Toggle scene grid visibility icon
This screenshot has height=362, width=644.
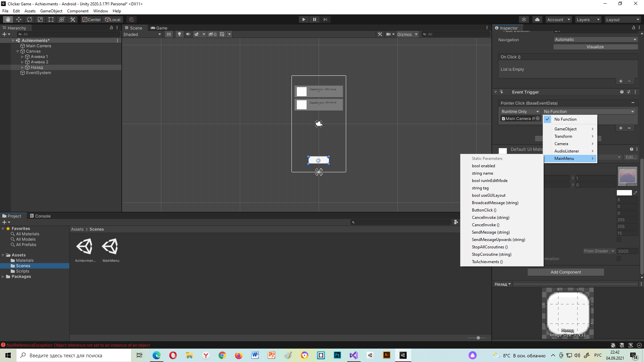[222, 34]
